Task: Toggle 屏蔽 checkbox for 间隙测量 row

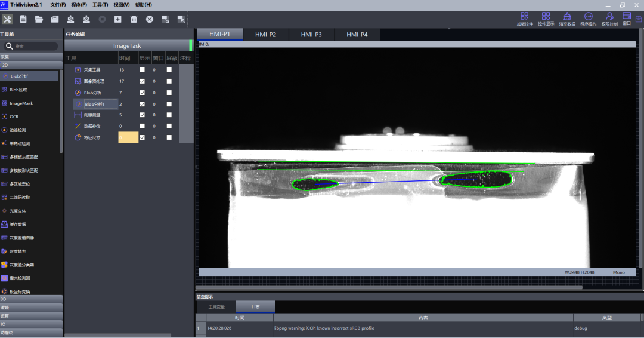Action: tap(169, 115)
